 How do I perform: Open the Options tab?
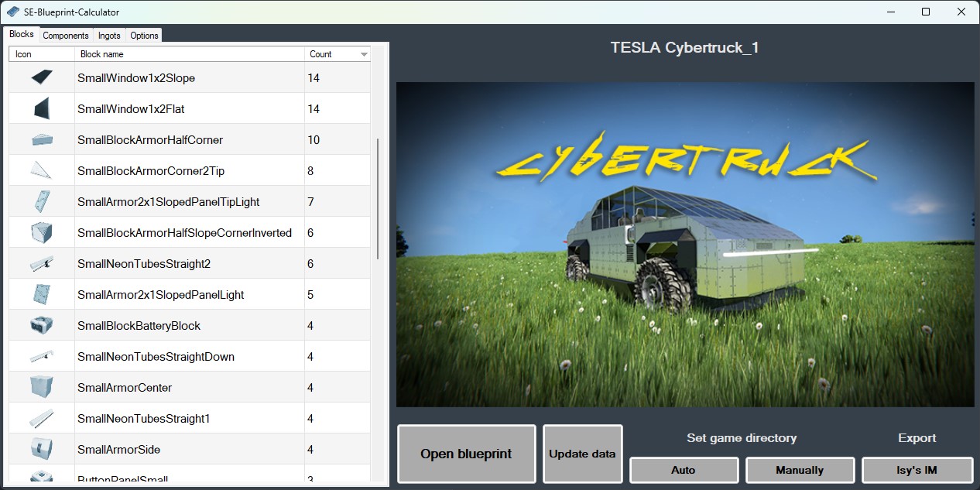point(144,36)
